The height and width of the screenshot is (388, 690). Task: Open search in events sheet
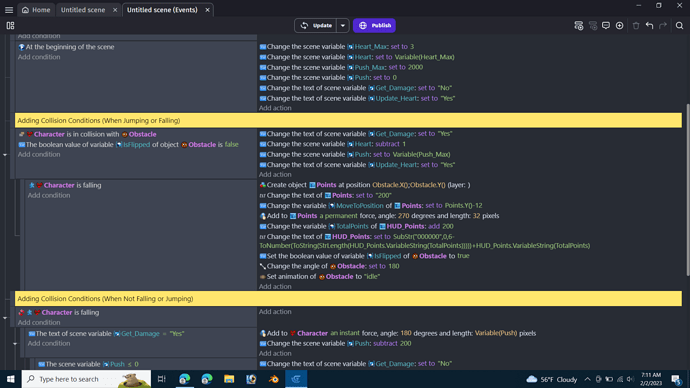coord(679,26)
